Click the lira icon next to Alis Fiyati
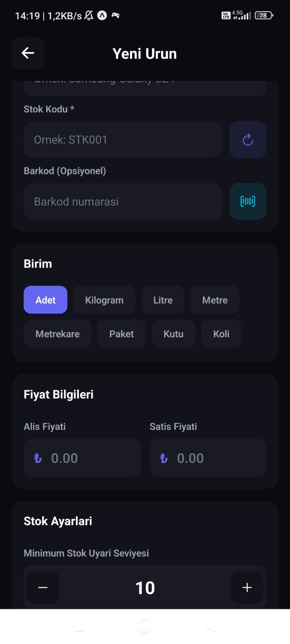The image size is (290, 644). coord(37,458)
